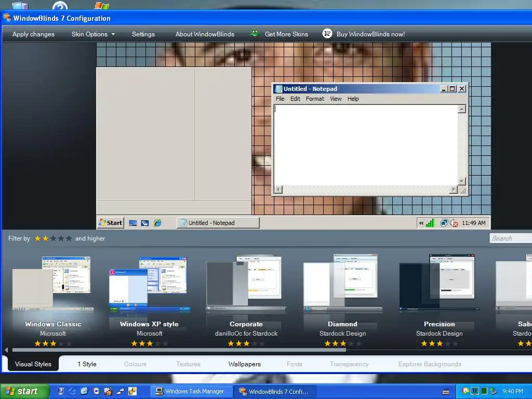Open the Skin Options dropdown menu

point(94,34)
